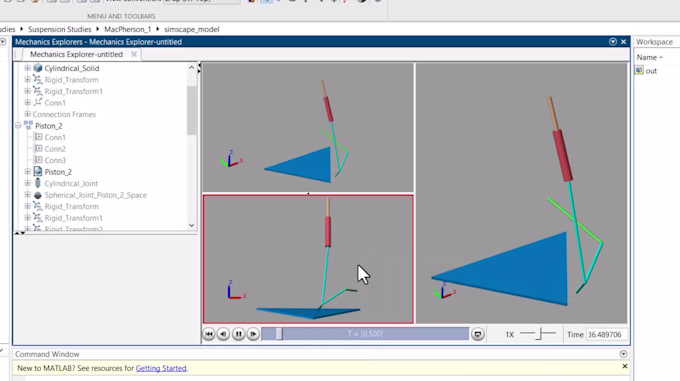Pause the animation playback
Screen dimensions: 680x381
point(239,334)
